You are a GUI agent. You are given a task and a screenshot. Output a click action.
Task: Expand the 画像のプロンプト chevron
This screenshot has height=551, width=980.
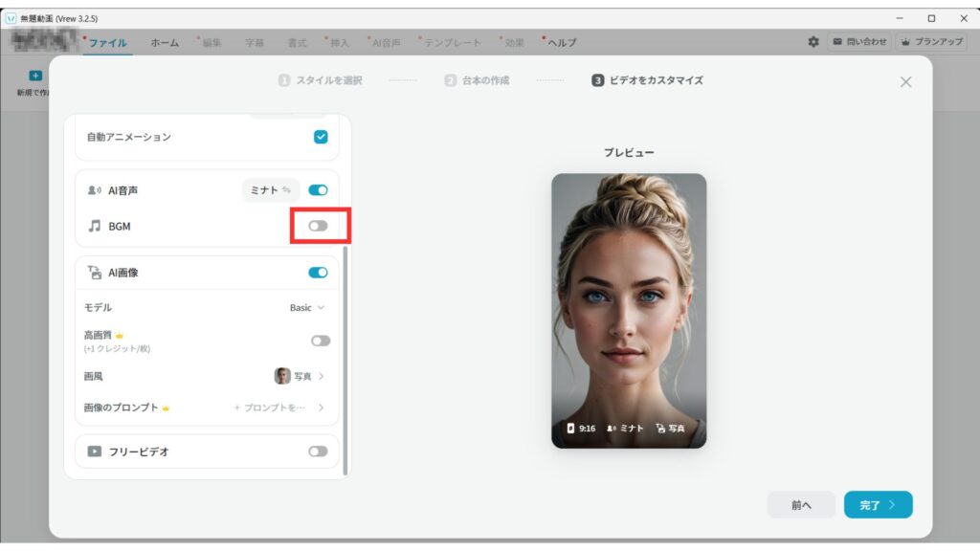(321, 408)
